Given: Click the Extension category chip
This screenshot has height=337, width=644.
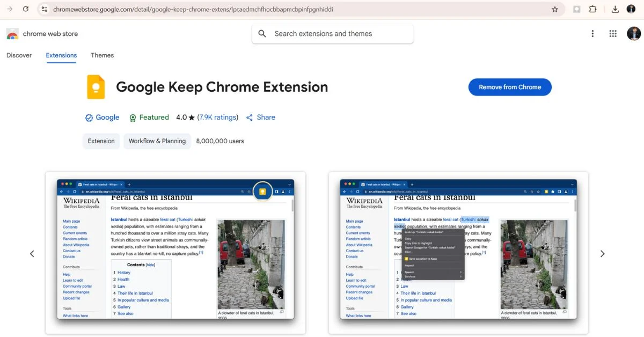Looking at the screenshot, I should tap(101, 141).
